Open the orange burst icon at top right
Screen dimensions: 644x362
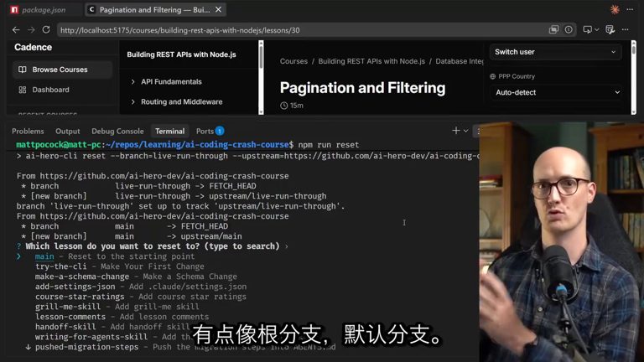615,9
